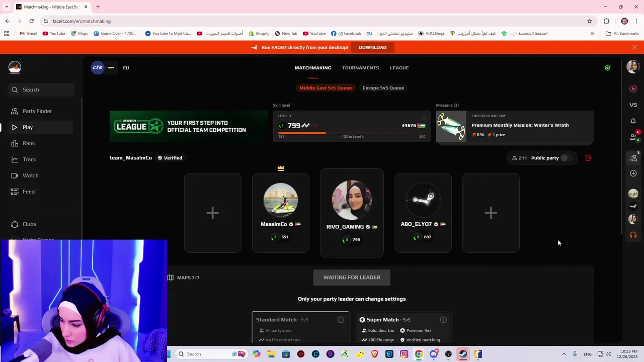This screenshot has width=644, height=362.
Task: Open the Gmail bookmark
Action: coord(28,34)
